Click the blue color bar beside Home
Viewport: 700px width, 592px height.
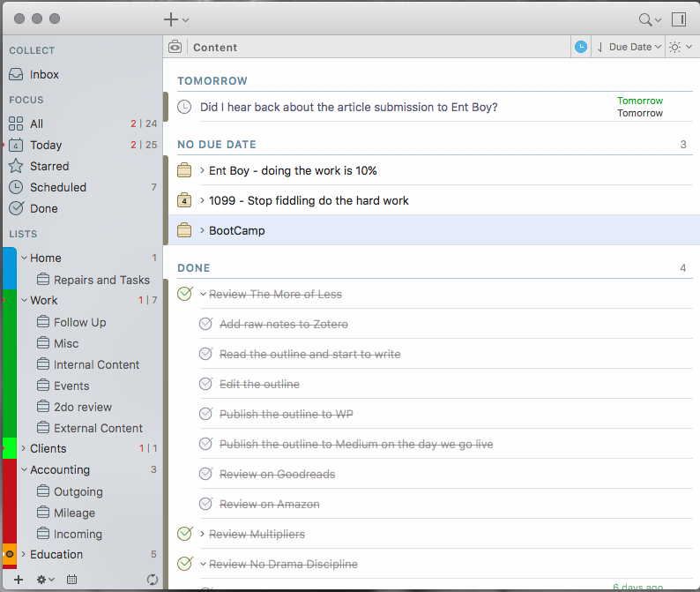click(8, 268)
